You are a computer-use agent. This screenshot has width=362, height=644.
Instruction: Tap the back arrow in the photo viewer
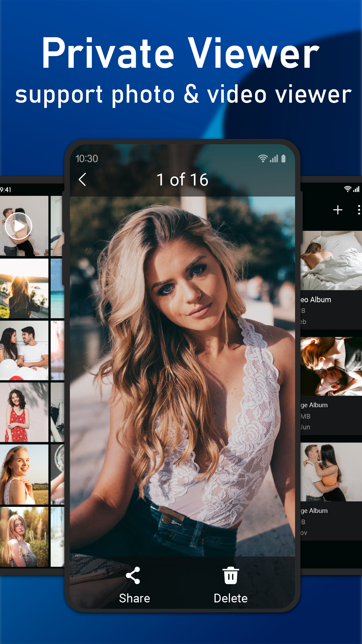(x=82, y=179)
